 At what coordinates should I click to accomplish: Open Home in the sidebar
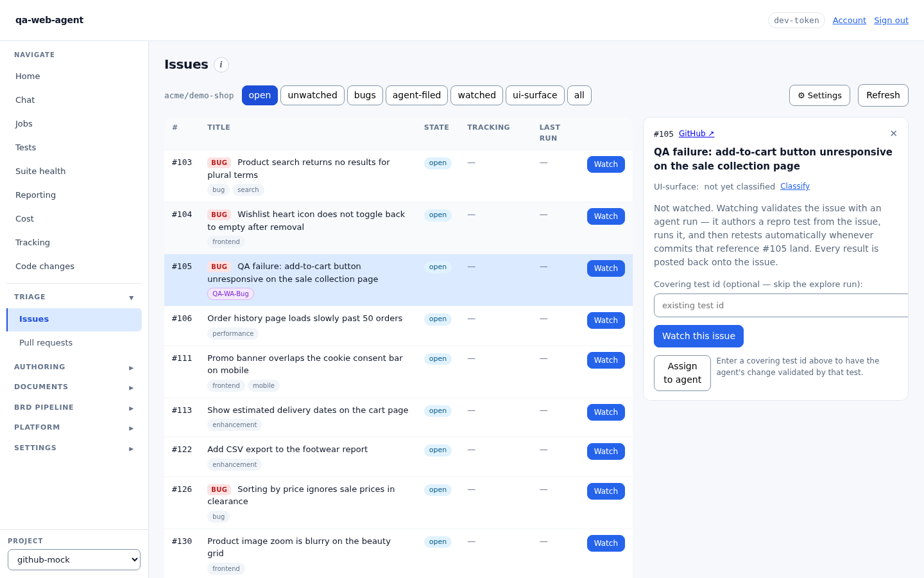74,76
